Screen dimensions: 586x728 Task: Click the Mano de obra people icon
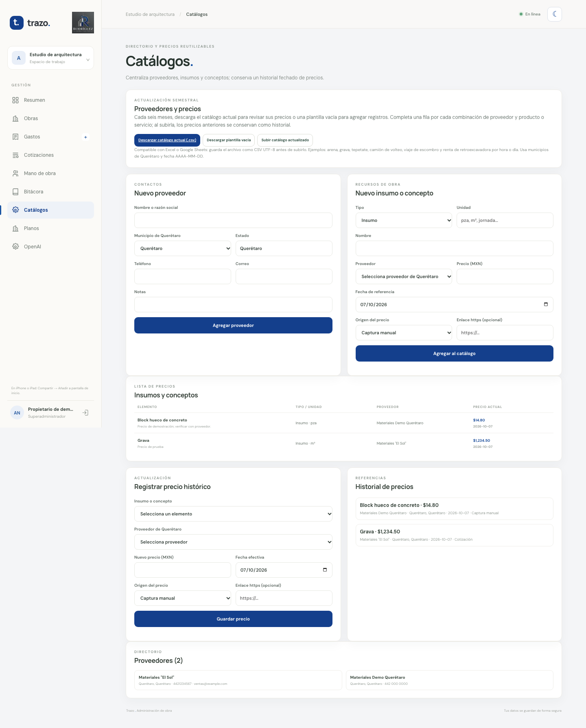point(15,173)
